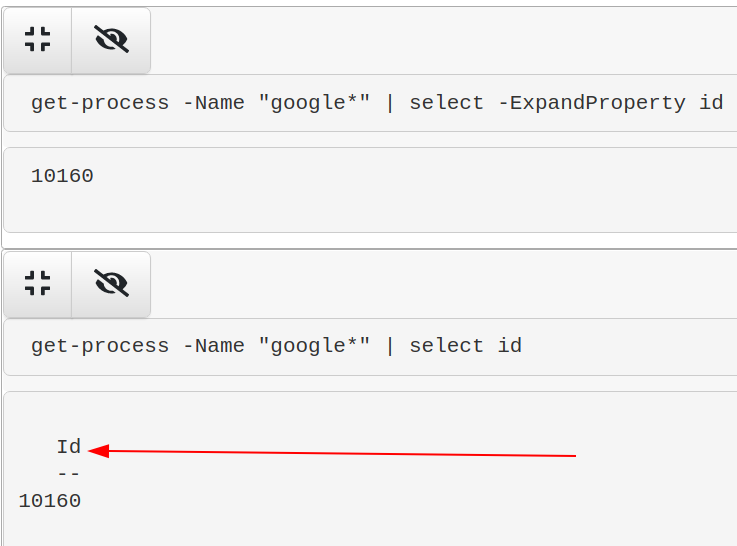
Task: Click get-process in the second code cell
Action: (100, 346)
